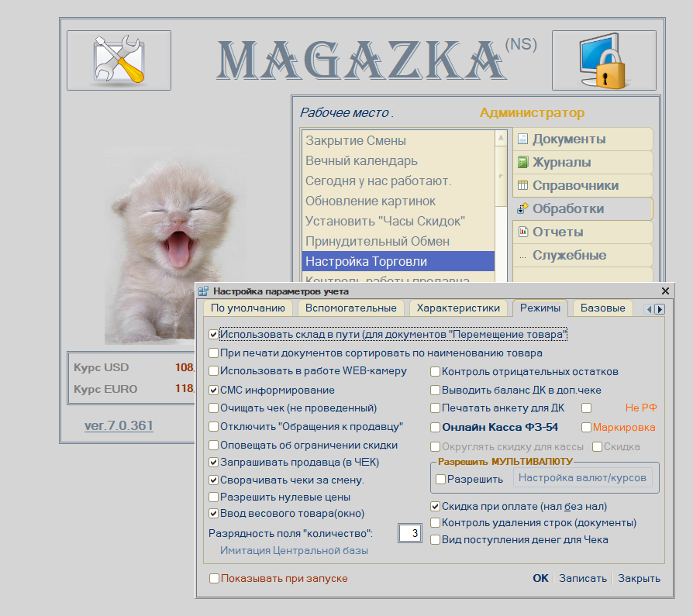Image resolution: width=693 pixels, height=616 pixels.
Task: Click the right arrow to reveal more tabs
Action: [660, 308]
